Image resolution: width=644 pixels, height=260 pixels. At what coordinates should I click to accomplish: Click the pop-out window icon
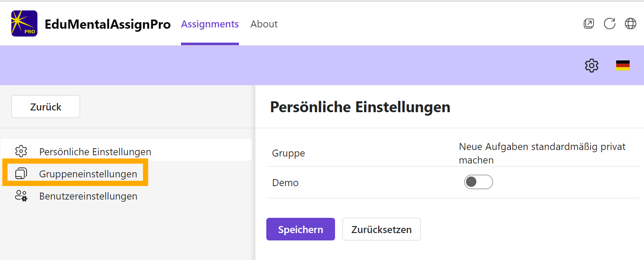coord(588,24)
